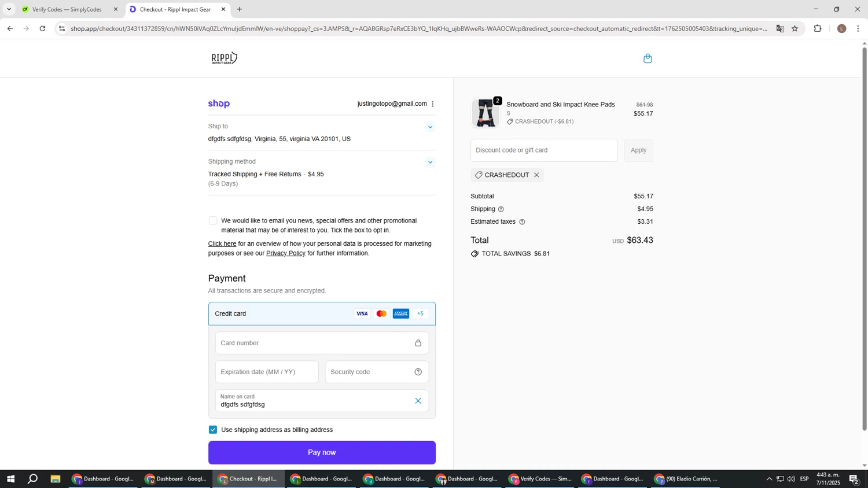Click the Snowboard and Ski Impact Knee Pads title
The height and width of the screenshot is (488, 868).
coord(561,105)
